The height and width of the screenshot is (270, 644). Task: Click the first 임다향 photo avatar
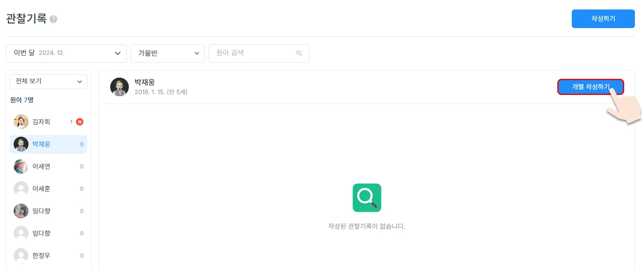pyautogui.click(x=21, y=211)
